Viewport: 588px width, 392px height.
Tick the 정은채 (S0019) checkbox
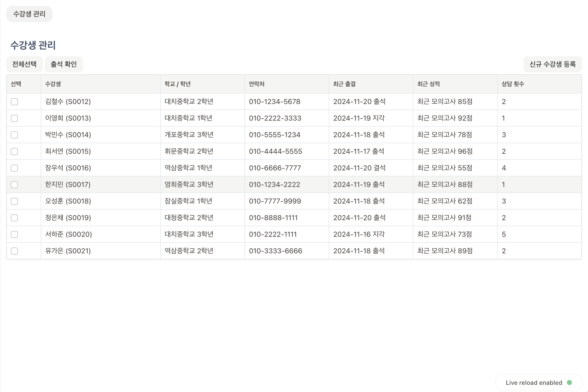(x=14, y=218)
